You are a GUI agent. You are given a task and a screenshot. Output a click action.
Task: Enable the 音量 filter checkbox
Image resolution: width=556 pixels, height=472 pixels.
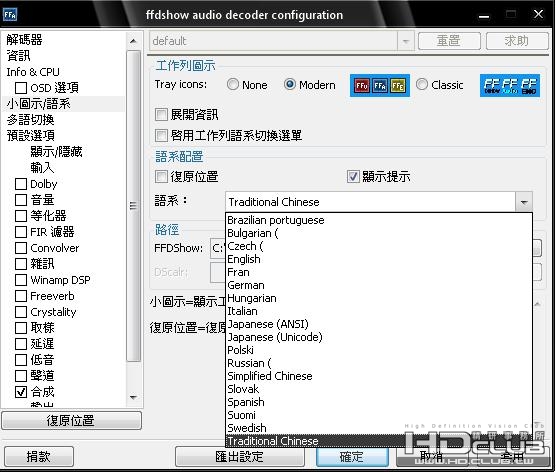click(x=21, y=200)
